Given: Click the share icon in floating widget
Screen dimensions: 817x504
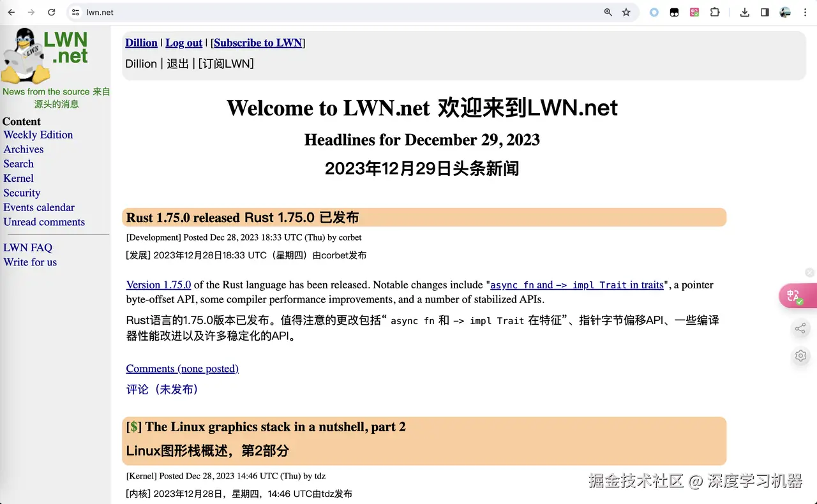Looking at the screenshot, I should pyautogui.click(x=800, y=328).
